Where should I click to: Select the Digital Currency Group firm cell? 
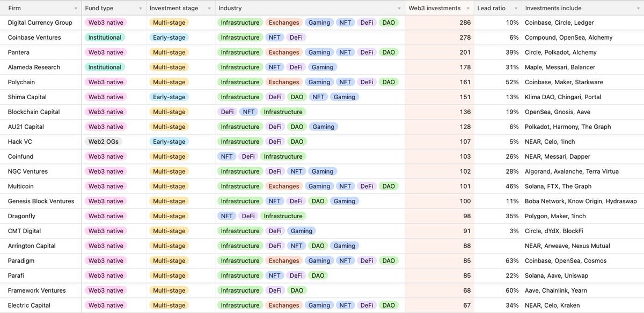[x=41, y=23]
